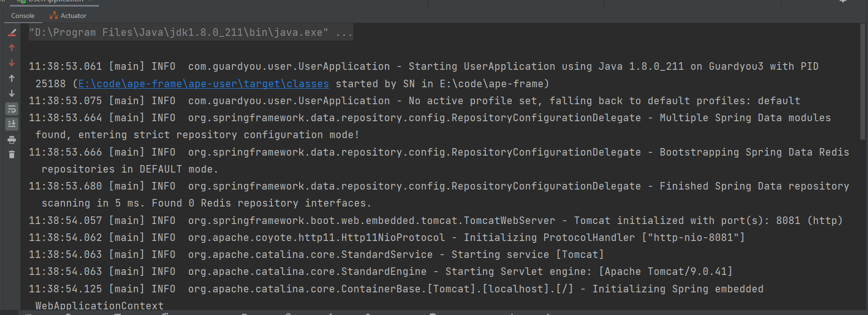Click the "Initializing Spring embedded" log line

(396, 289)
